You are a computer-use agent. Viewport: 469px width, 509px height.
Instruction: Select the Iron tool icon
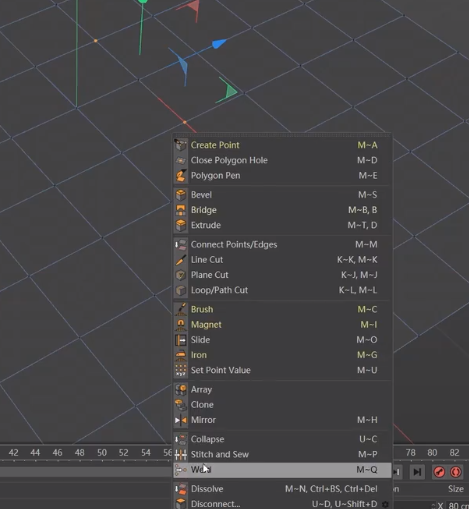pyautogui.click(x=181, y=355)
